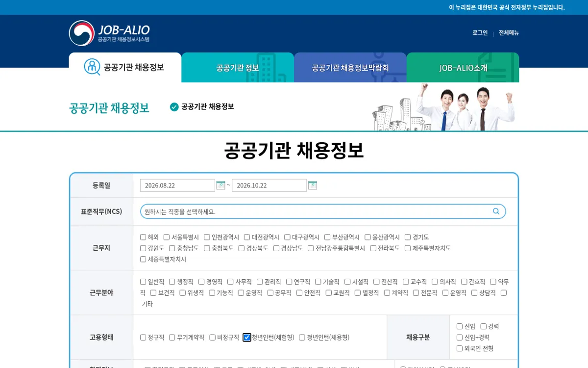Select the 전산직 checkbox

(376, 282)
